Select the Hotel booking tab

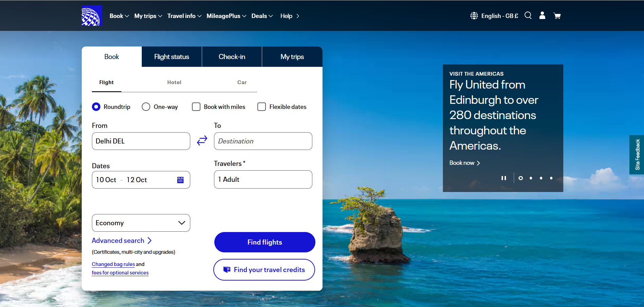tap(174, 82)
